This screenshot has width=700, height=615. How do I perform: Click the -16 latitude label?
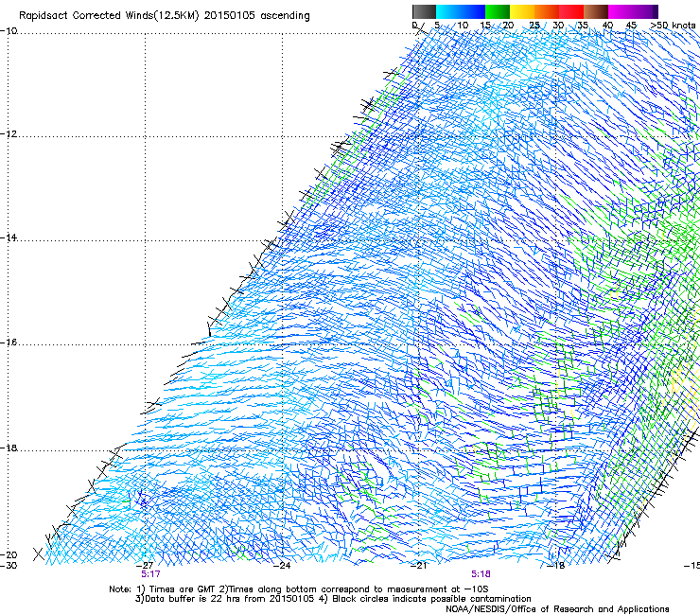click(9, 343)
